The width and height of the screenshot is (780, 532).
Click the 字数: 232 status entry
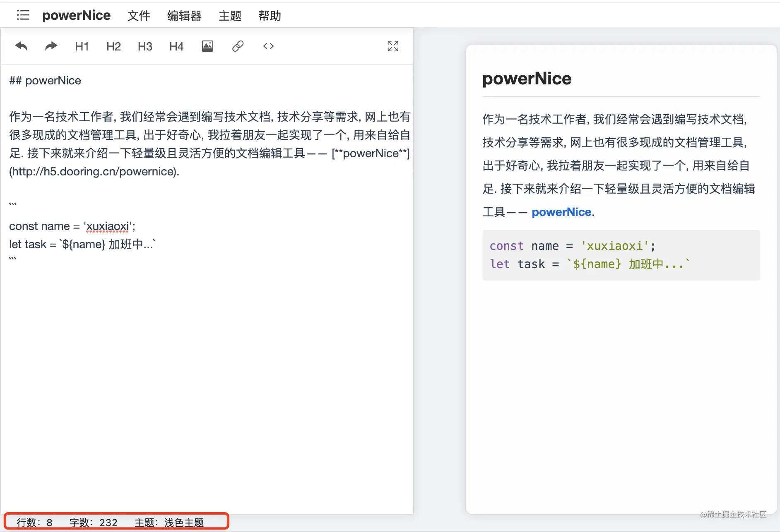[93, 522]
